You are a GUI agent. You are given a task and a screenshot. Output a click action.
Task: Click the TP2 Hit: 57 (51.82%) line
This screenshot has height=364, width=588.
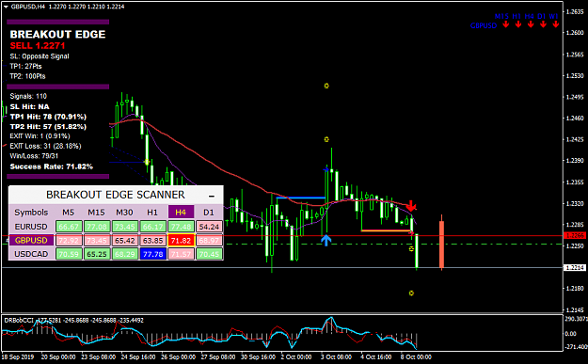48,127
